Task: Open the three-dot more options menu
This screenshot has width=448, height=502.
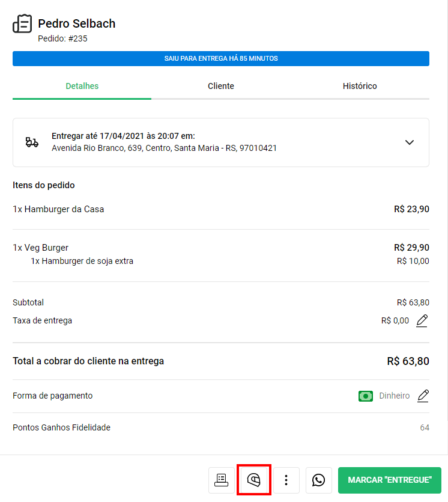Action: [x=286, y=480]
